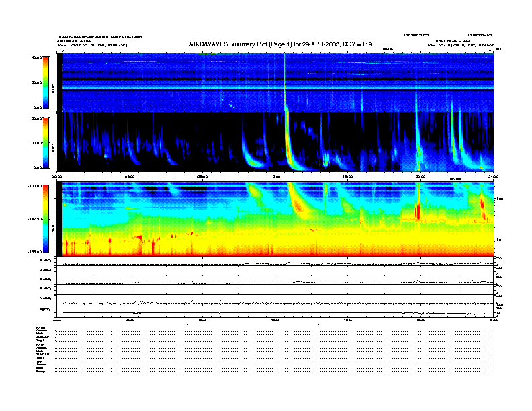Click the 24:00 tick label under RAD1 spectrogram
The image size is (532, 411).
pos(493,177)
